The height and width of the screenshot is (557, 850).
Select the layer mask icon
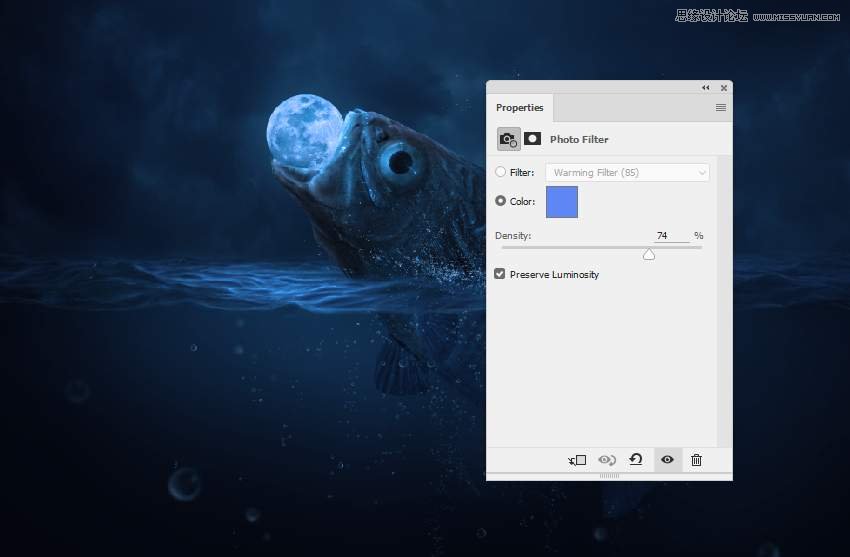(533, 139)
